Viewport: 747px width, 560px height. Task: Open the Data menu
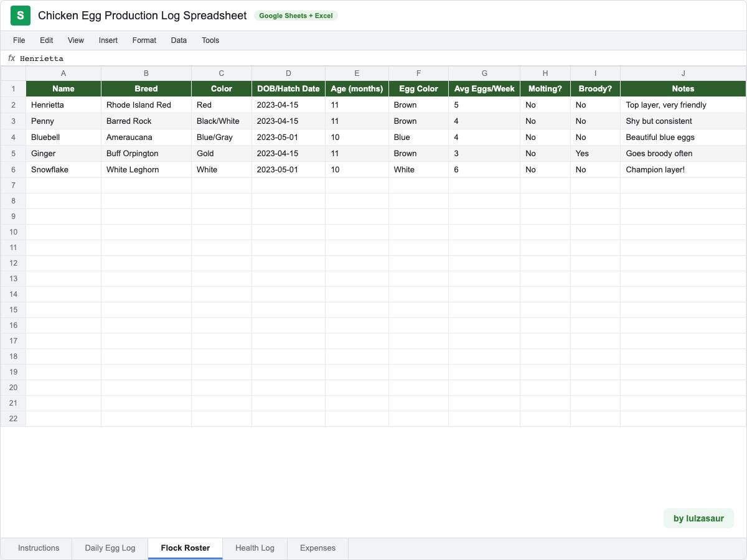click(179, 40)
